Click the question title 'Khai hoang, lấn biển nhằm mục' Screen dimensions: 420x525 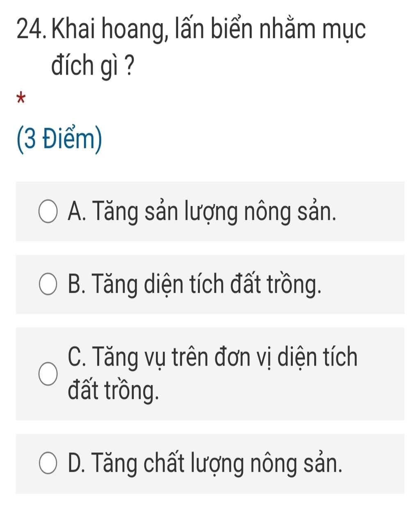(209, 30)
